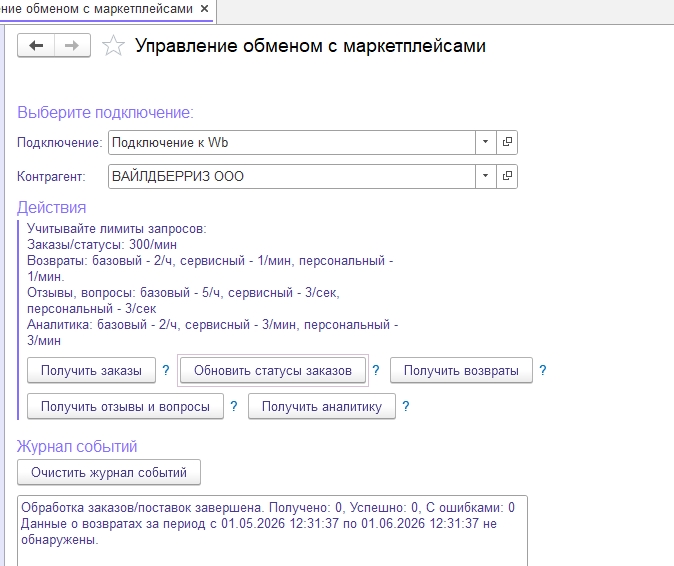Show help for Обновить статусы заказов
Viewport: 674px width, 566px height.
coord(376,370)
